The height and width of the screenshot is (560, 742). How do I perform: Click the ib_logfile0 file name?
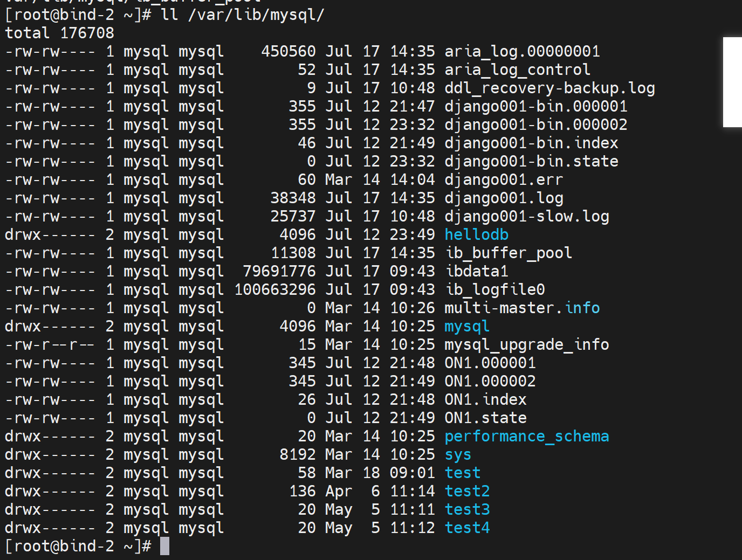(x=494, y=289)
